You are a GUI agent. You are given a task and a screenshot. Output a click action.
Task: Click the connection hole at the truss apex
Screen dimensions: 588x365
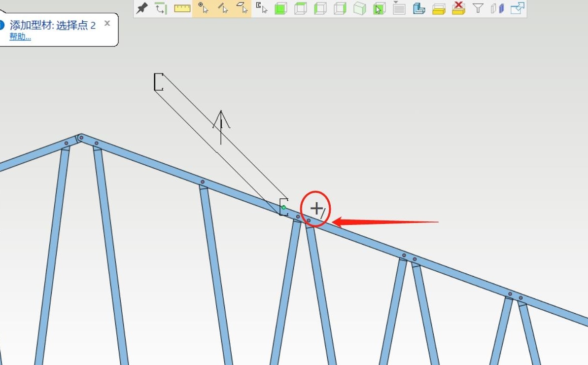(81, 138)
